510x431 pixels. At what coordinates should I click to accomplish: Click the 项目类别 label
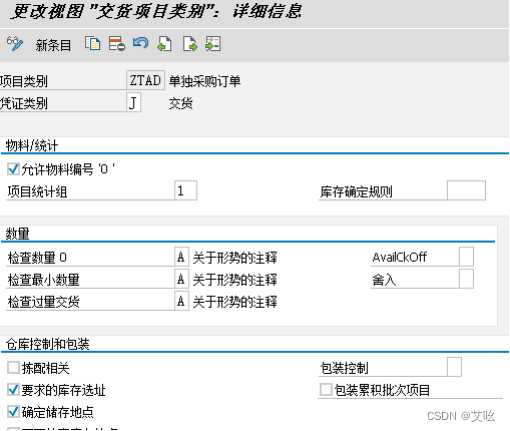24,81
